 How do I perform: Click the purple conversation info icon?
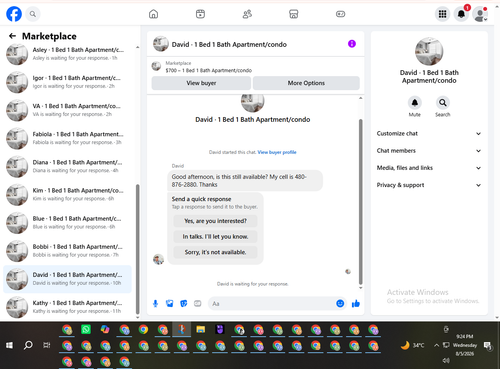click(352, 44)
